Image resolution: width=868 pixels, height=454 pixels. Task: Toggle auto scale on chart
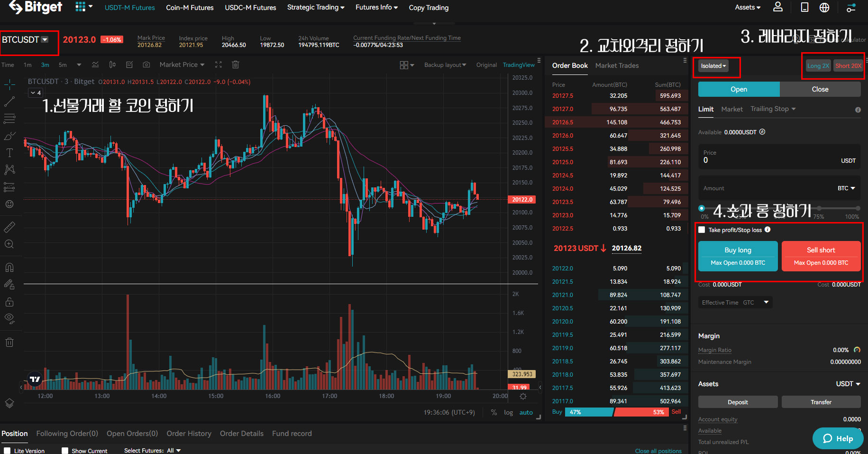[526, 412]
